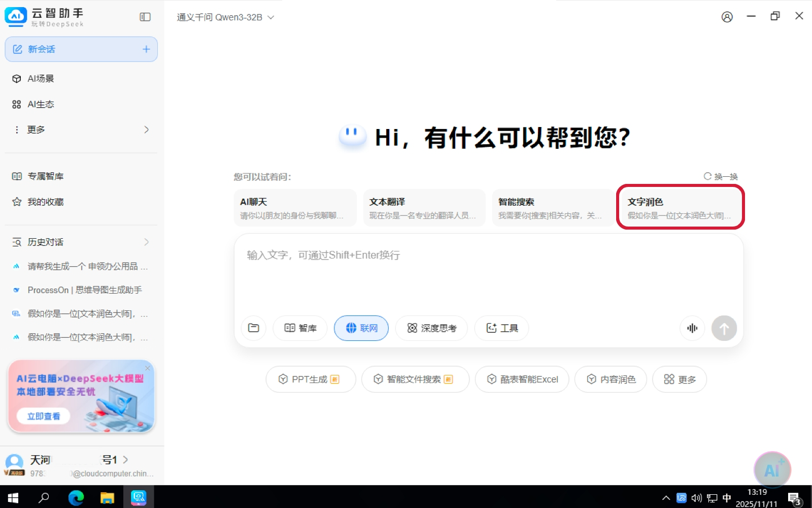Viewport: 812px width, 508px height.
Task: Open the 工具 tools menu
Action: [x=501, y=328]
